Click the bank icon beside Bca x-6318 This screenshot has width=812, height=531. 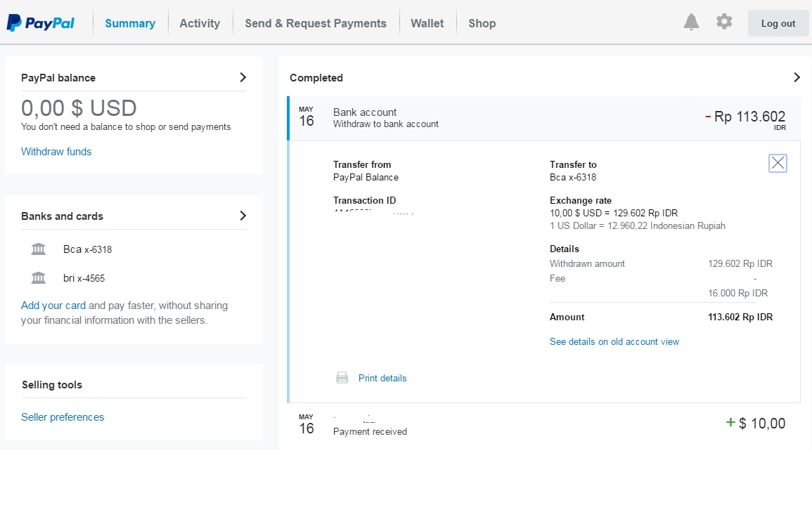click(x=39, y=249)
